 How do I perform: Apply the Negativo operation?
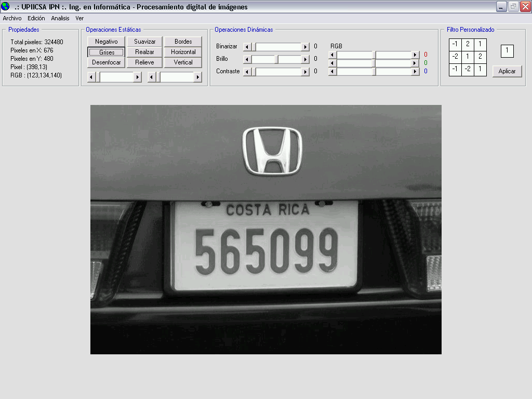pyautogui.click(x=106, y=42)
